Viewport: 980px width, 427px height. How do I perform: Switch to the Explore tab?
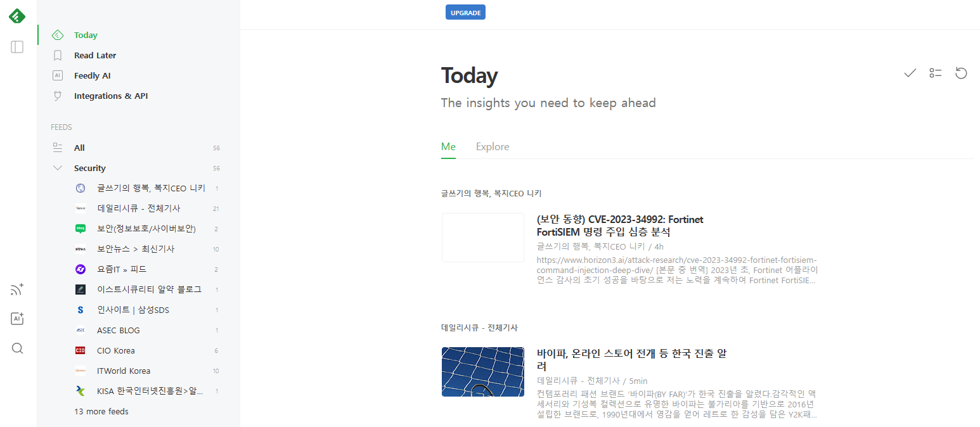493,146
